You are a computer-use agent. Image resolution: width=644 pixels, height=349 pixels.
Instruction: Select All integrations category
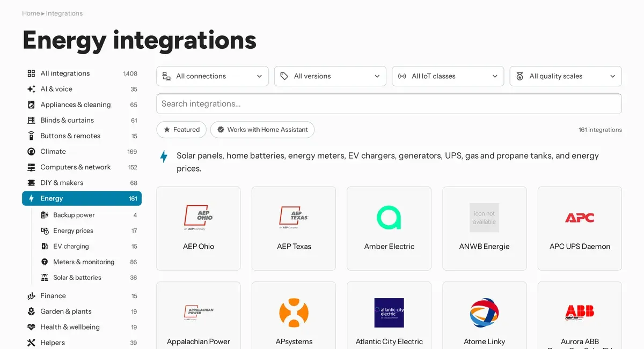(x=82, y=73)
